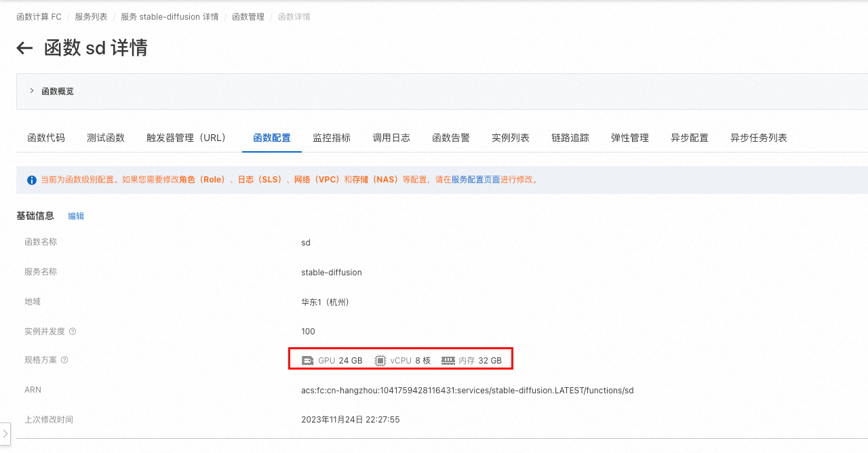Screen dimensions: 868x453
Task: Click the vCPU chip icon in the spec row
Action: coord(380,361)
